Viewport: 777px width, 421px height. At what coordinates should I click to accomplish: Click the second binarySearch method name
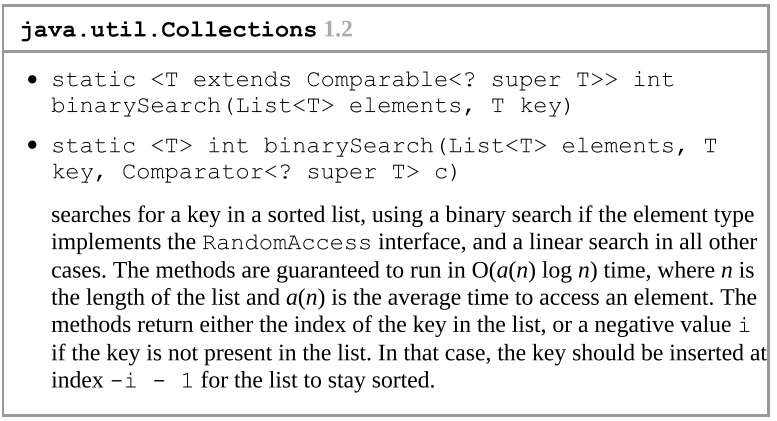348,146
